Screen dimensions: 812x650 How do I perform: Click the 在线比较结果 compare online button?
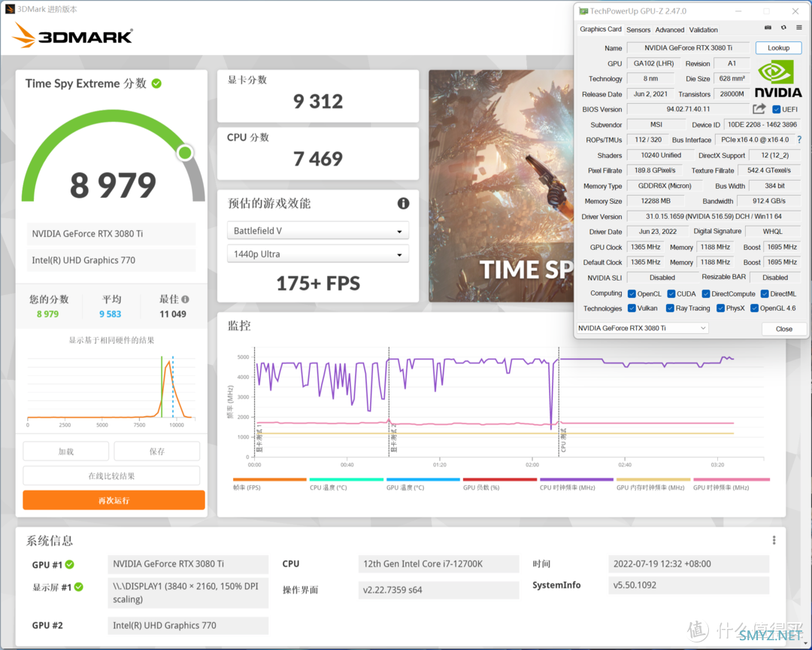111,475
